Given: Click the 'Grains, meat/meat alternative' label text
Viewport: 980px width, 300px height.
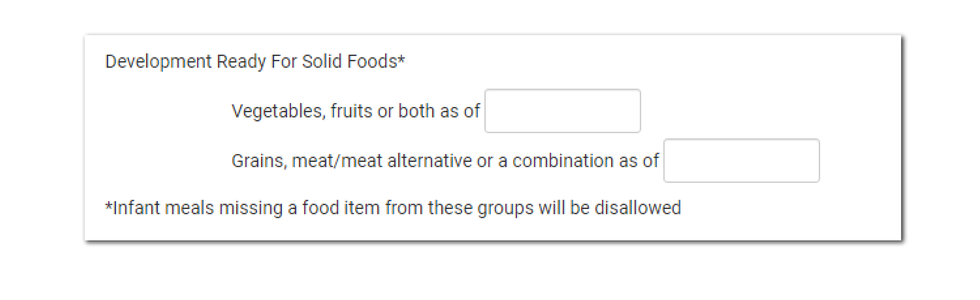Looking at the screenshot, I should [x=444, y=161].
